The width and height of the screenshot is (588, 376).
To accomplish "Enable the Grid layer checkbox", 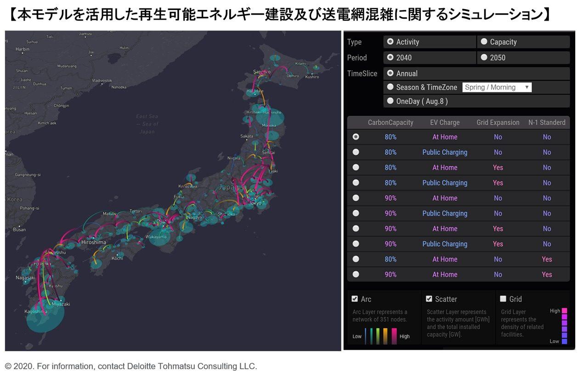I will 503,299.
